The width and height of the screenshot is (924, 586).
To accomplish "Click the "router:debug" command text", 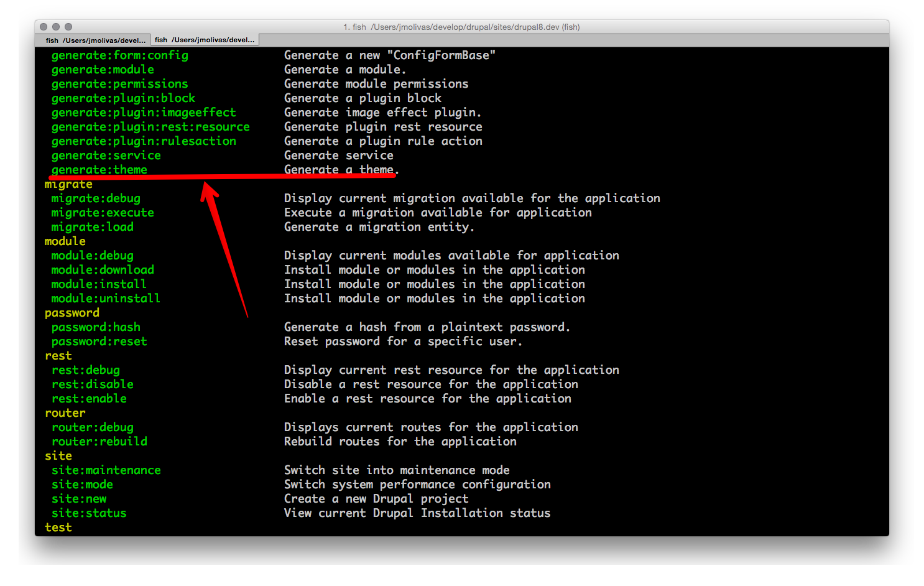I will point(93,427).
